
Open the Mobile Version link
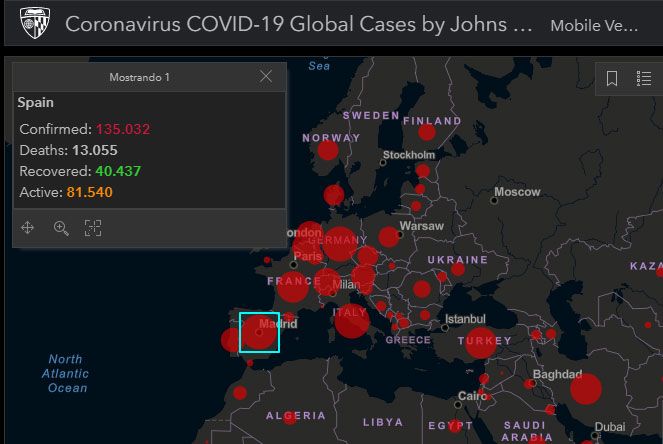point(594,26)
